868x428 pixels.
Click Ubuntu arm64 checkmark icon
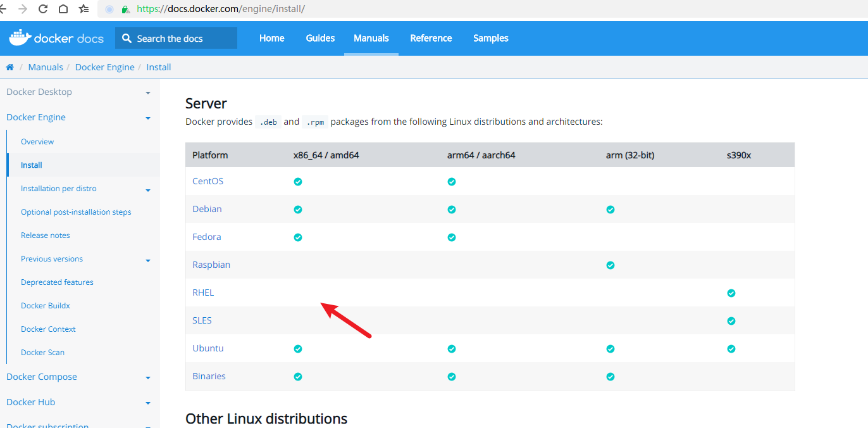452,349
